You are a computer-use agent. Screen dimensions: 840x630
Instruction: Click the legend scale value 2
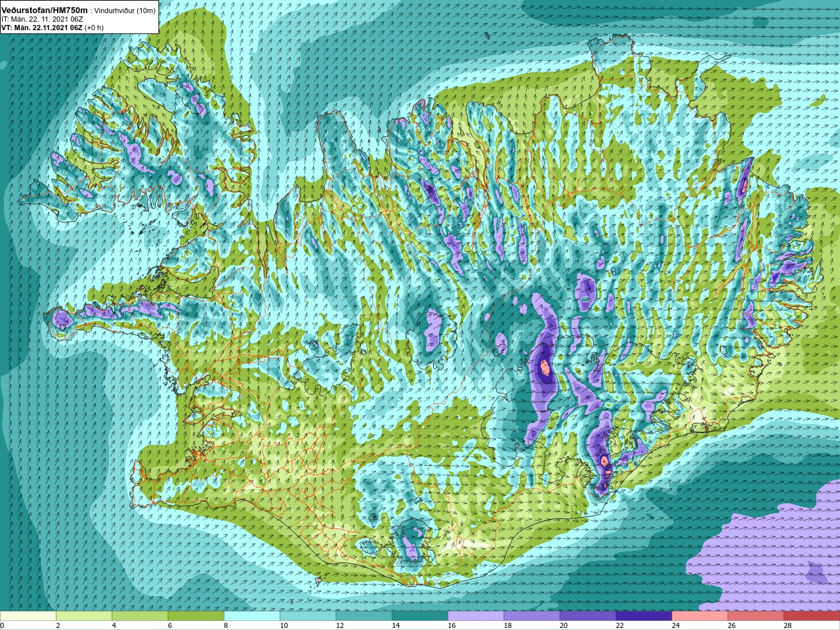(58, 625)
